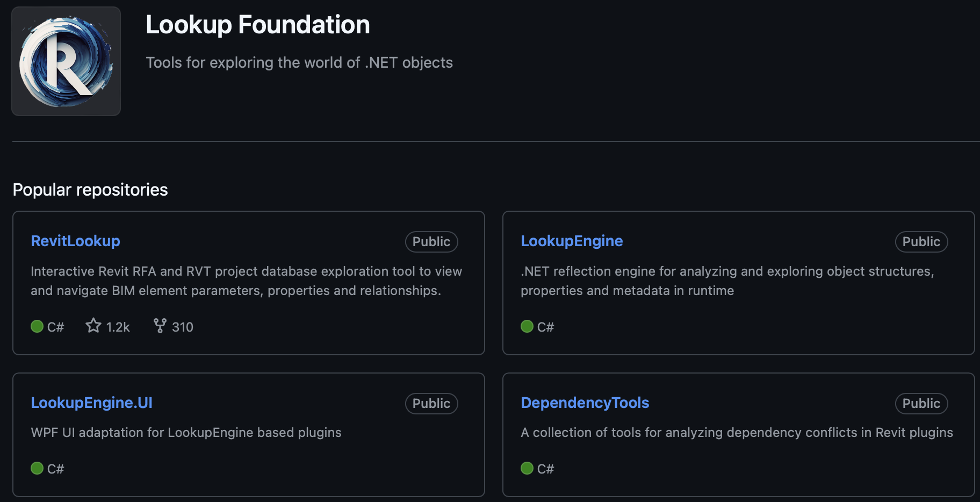Click the Lookup Foundation heading

tap(257, 24)
